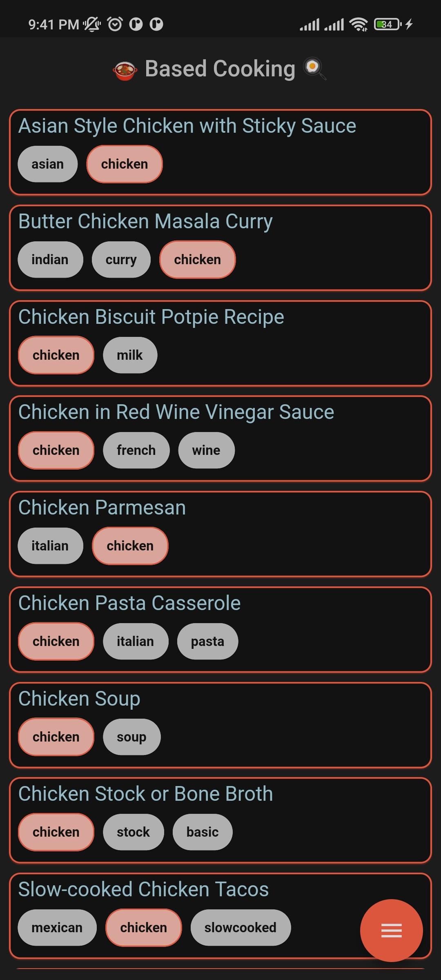This screenshot has width=441, height=980.
Task: Tap the muted notifications bell icon
Action: [92, 24]
